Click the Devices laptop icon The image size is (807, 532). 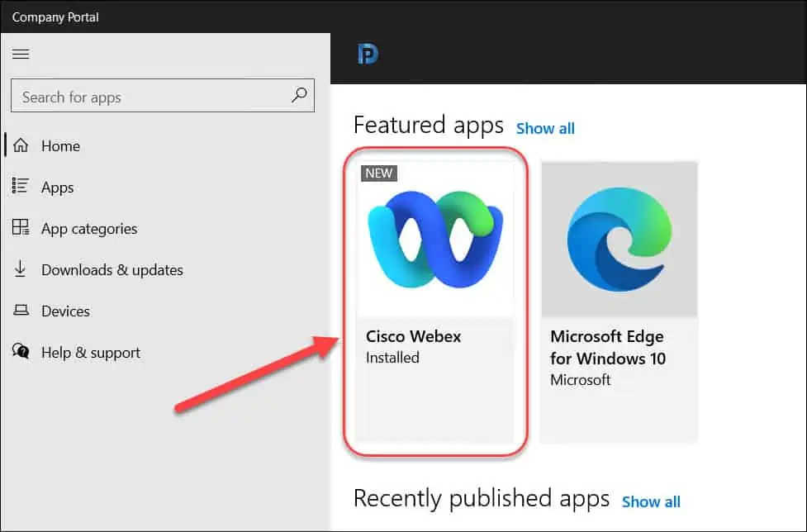tap(21, 310)
